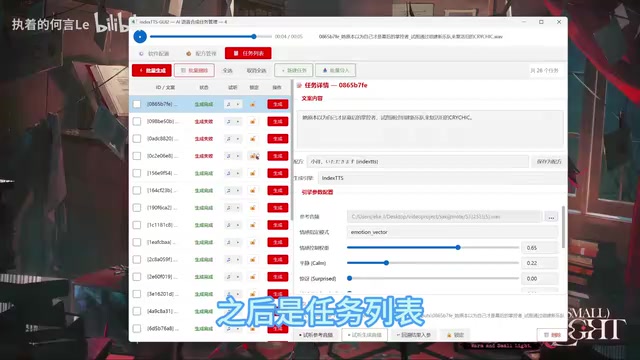This screenshot has height=360, width=640.
Task: Tick the checkbox for task 156e9f54
Action: pyautogui.click(x=137, y=173)
